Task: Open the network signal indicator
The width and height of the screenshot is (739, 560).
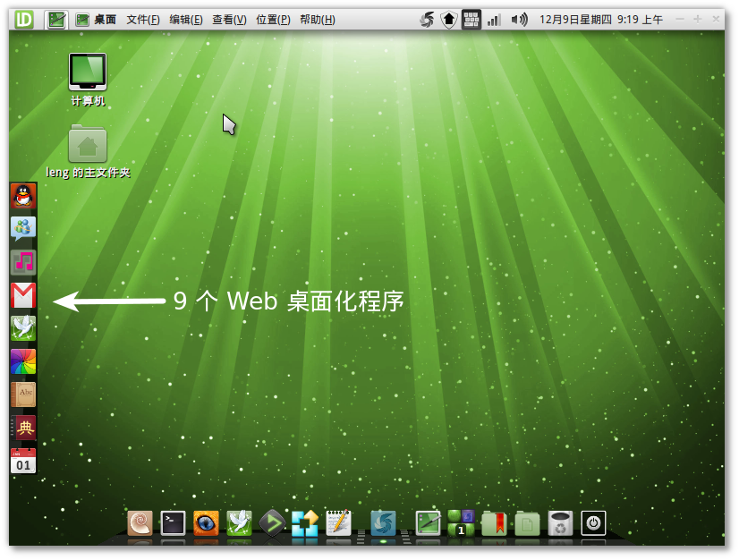Action: point(494,20)
